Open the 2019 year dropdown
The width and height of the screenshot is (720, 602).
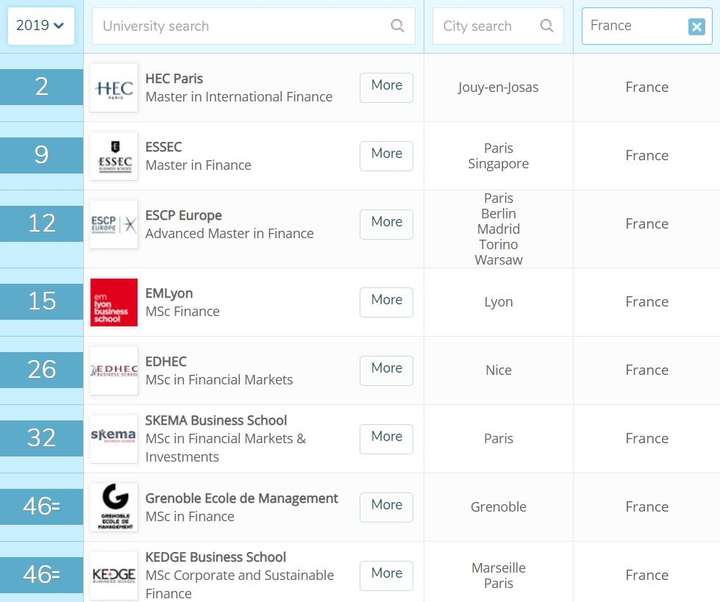click(40, 26)
